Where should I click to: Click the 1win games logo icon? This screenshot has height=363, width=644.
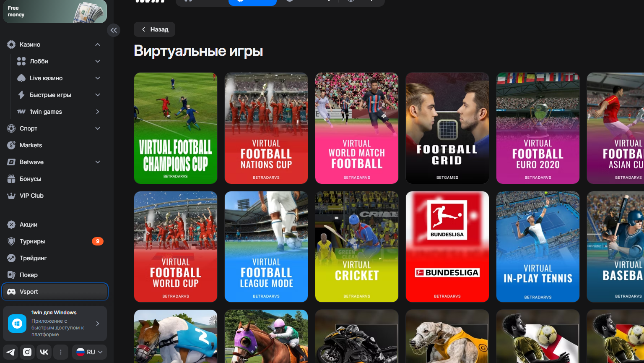click(21, 112)
